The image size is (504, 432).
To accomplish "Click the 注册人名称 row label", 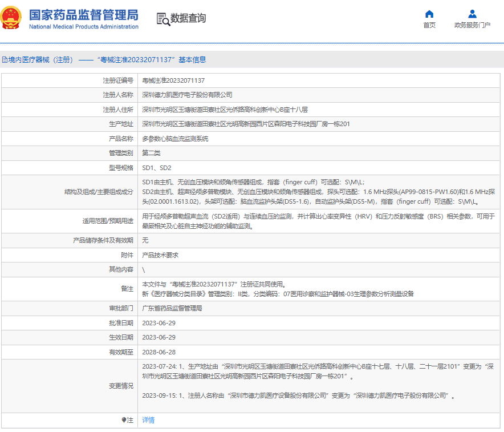I will click(x=117, y=95).
